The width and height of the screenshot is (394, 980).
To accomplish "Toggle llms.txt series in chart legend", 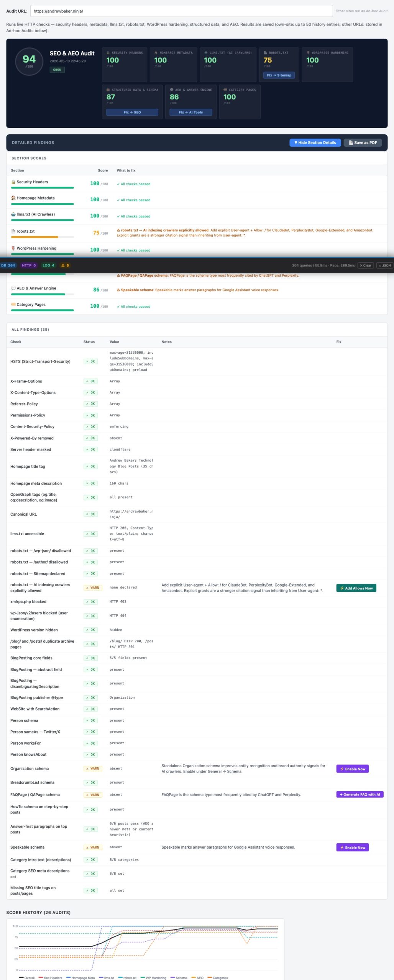I will pos(106,978).
